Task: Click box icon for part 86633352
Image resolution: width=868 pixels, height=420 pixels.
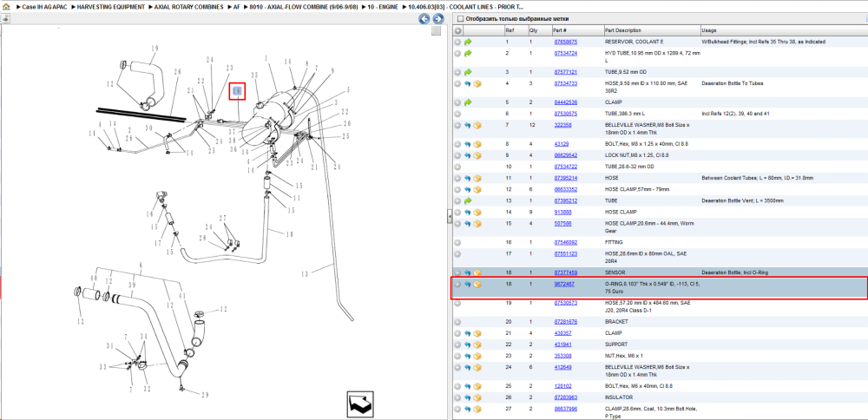Action: point(477,190)
